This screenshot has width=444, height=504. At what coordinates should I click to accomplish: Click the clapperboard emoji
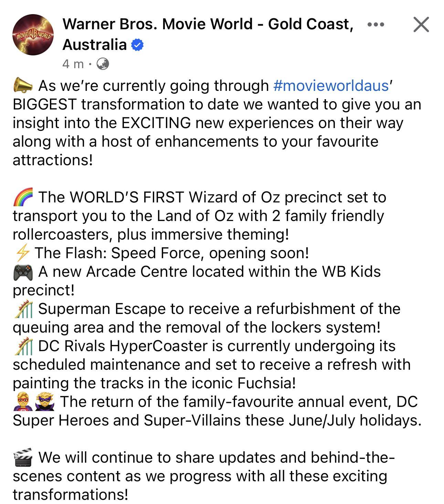pyautogui.click(x=23, y=458)
